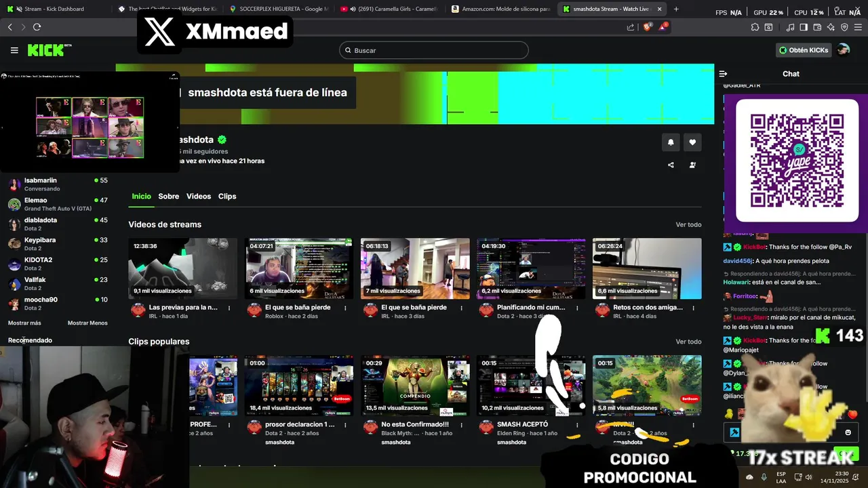Open the 12:38:36 stream video thumbnail
Screen dimensions: 868x488
[183, 268]
